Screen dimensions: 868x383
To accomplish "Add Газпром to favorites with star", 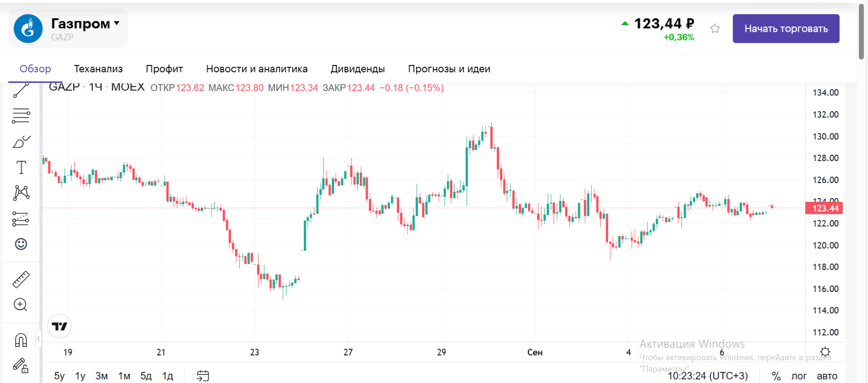I will (715, 28).
